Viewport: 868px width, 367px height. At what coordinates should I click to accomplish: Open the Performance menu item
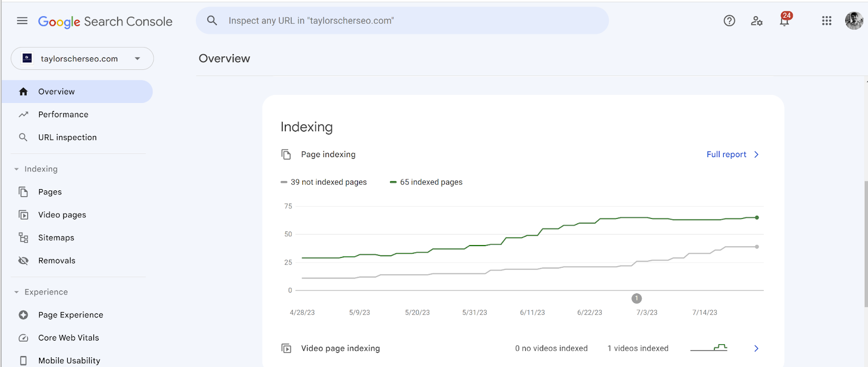point(63,114)
